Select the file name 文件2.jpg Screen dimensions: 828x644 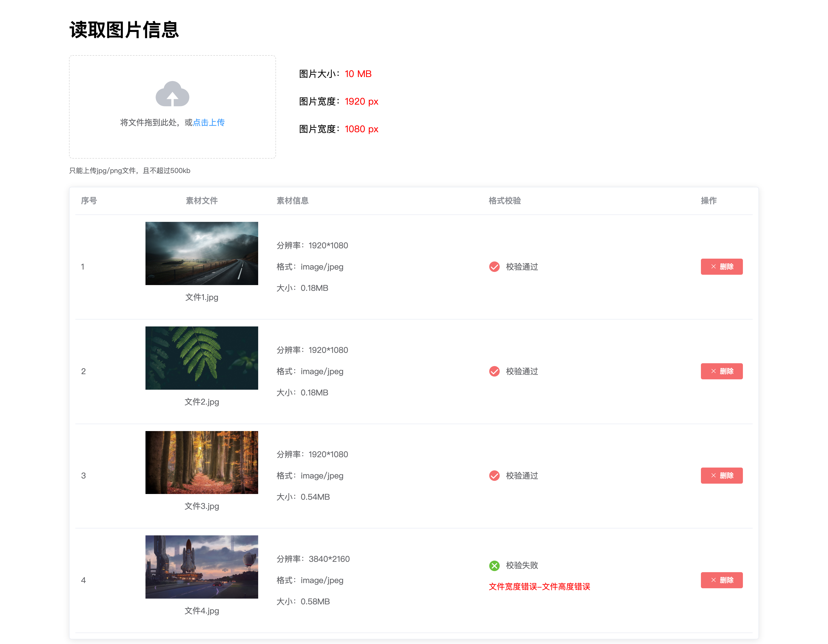[x=202, y=402]
